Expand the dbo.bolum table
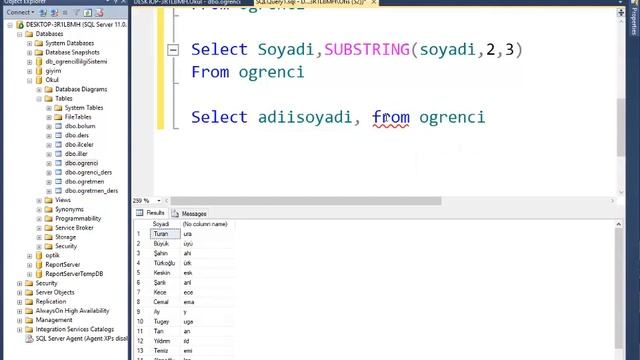This screenshot has width=640, height=360. point(49,127)
